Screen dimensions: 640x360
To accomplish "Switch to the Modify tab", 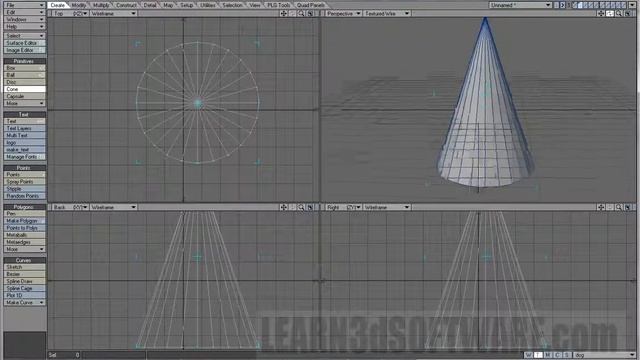I will 79,5.
